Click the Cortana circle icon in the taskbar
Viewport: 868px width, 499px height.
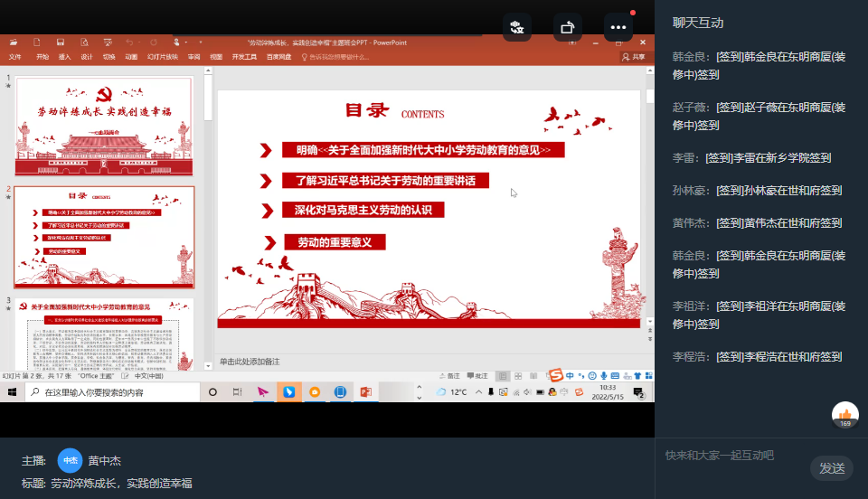coord(212,392)
